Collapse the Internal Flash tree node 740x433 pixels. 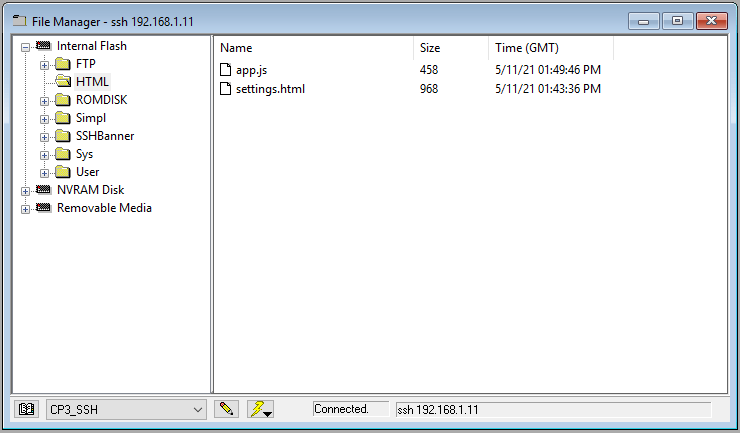(x=26, y=46)
